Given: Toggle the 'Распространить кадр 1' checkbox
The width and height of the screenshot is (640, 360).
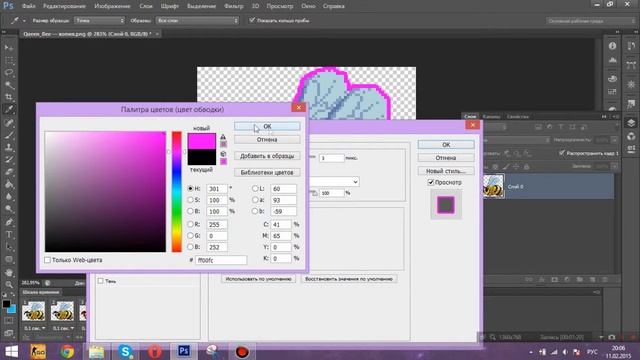Looking at the screenshot, I should 562,153.
